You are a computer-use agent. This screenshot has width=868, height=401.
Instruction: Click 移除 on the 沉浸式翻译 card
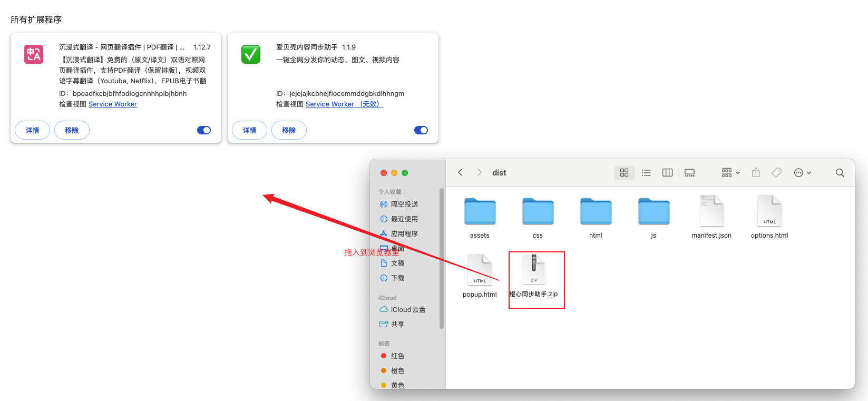point(72,130)
